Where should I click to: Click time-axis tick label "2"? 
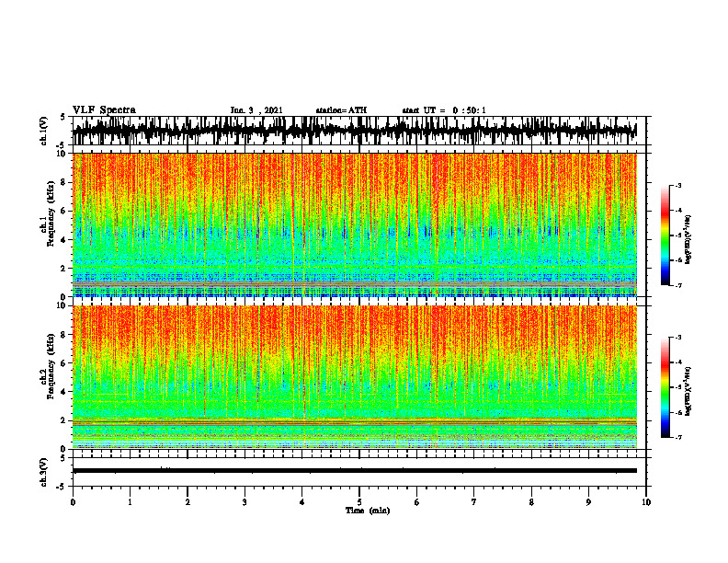pyautogui.click(x=188, y=502)
